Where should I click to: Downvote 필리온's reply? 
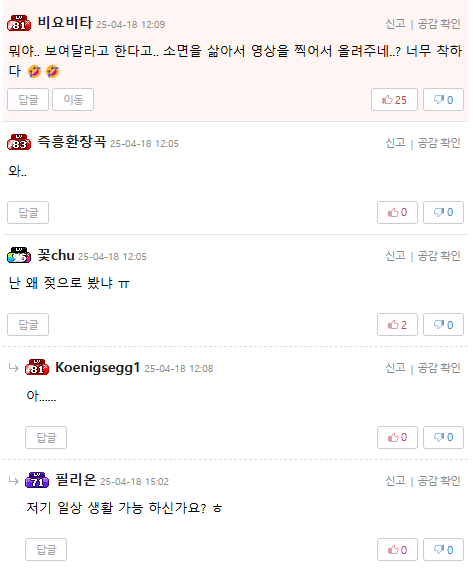(443, 550)
